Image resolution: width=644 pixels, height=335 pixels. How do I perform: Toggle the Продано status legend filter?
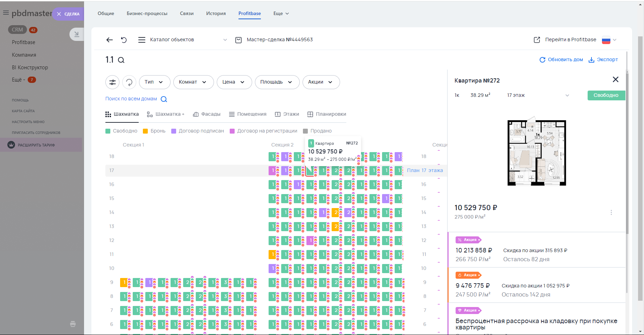click(317, 131)
